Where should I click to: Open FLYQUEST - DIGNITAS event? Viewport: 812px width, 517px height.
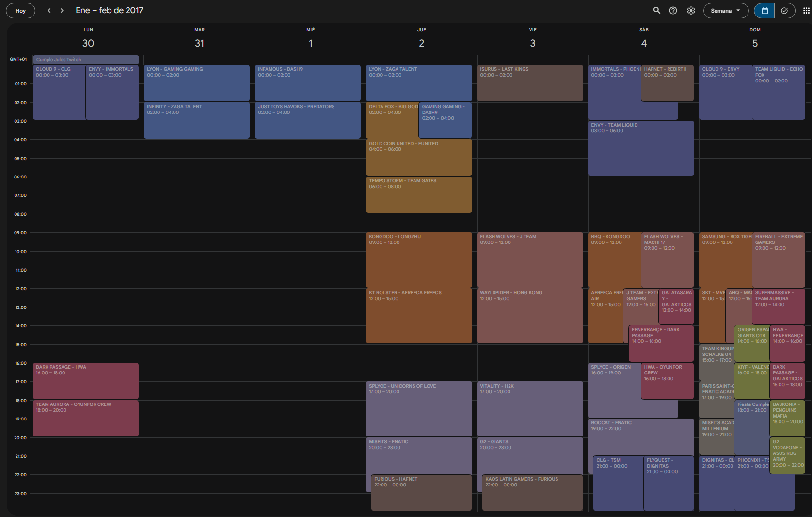click(669, 483)
